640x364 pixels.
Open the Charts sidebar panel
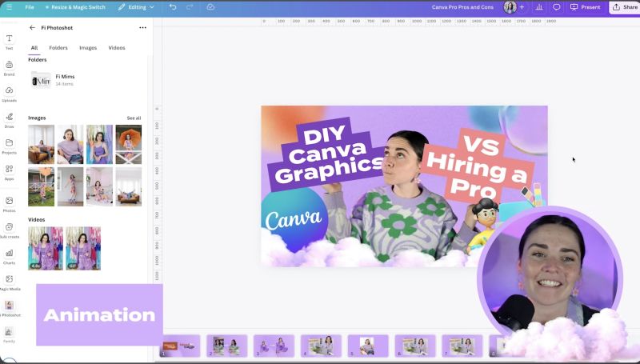9,256
